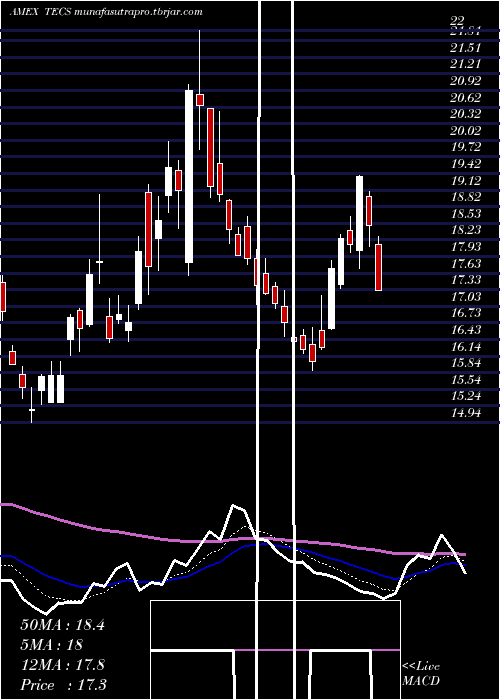The width and height of the screenshot is (500, 700).
Task: Click the <<Live MACD label
Action: (421, 674)
